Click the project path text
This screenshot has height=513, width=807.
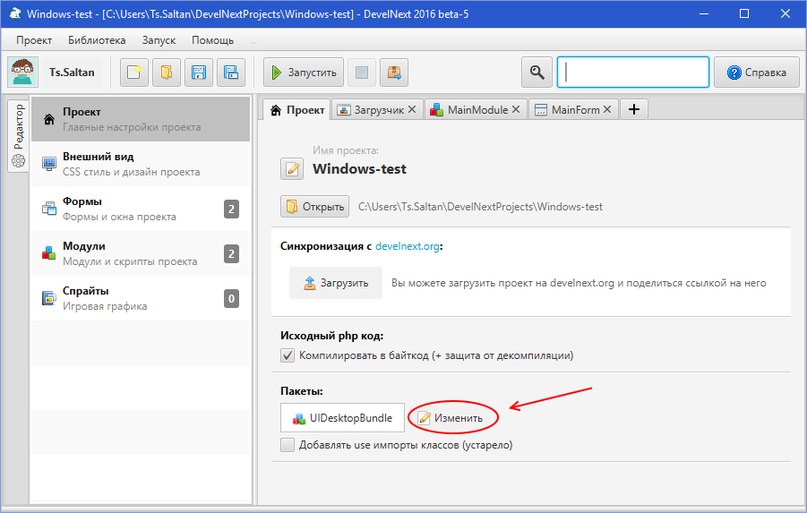480,206
